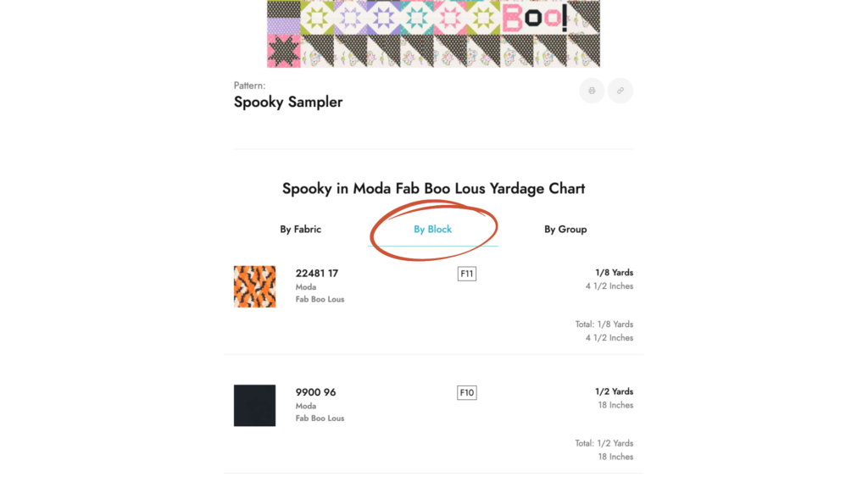The width and height of the screenshot is (868, 488).
Task: Click the Spooky Sampler pattern name
Action: point(288,102)
